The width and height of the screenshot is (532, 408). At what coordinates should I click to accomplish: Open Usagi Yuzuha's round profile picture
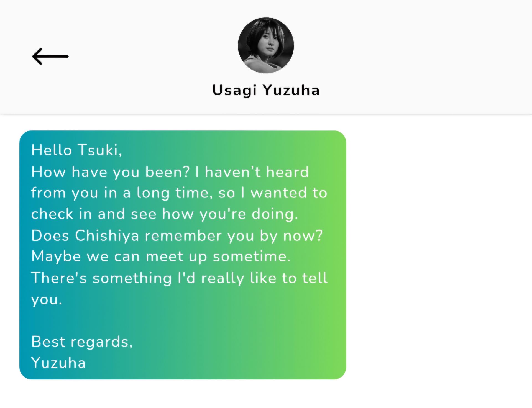266,45
